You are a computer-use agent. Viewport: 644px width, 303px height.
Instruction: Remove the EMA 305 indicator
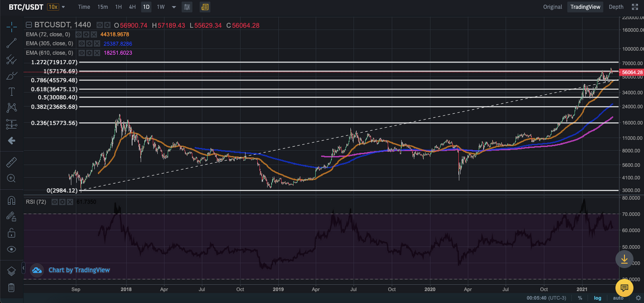tap(97, 44)
